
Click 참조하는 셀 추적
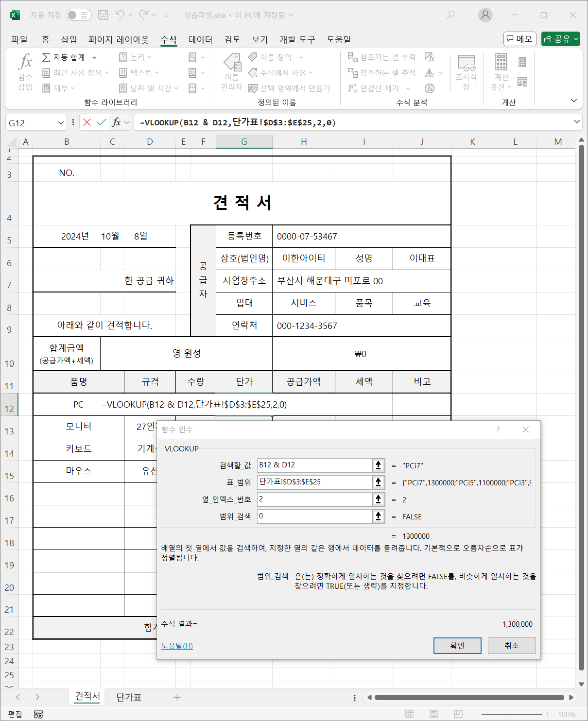[382, 73]
